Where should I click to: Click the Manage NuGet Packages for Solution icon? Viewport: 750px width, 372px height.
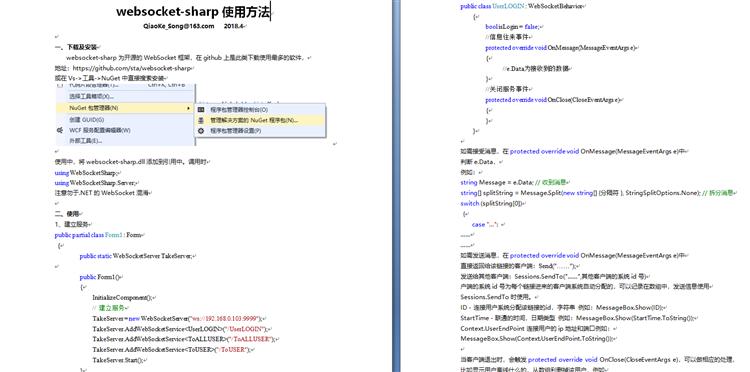[201, 120]
